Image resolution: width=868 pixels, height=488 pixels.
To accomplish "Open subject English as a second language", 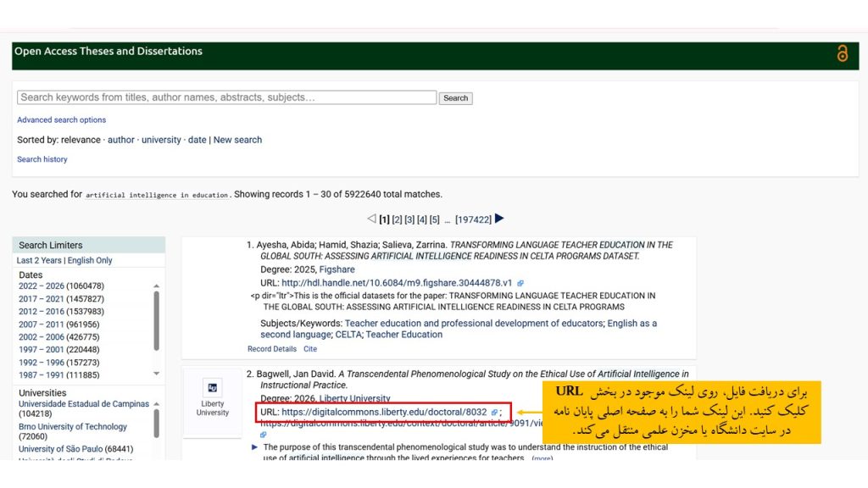I will click(459, 330).
